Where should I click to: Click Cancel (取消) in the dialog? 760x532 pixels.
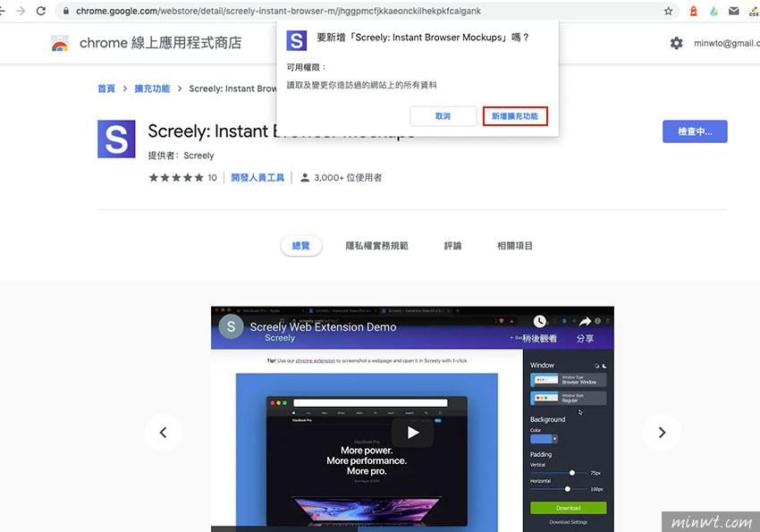[x=443, y=116]
